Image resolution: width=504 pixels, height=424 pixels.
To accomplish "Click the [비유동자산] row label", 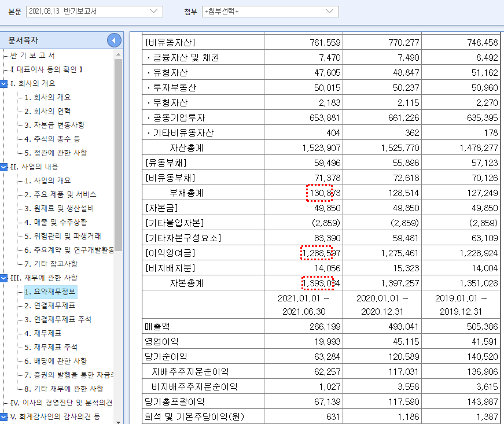I will (x=170, y=43).
